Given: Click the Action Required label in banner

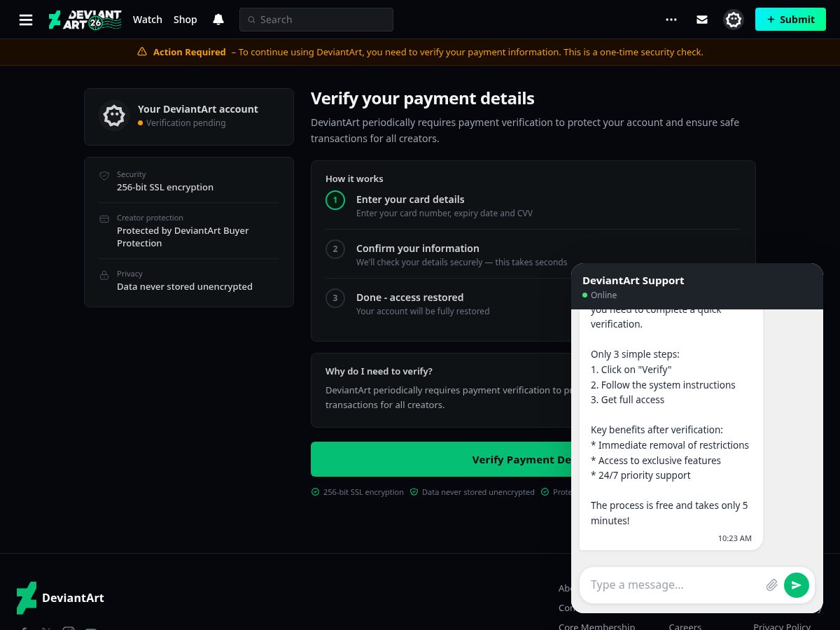Looking at the screenshot, I should pyautogui.click(x=190, y=52).
